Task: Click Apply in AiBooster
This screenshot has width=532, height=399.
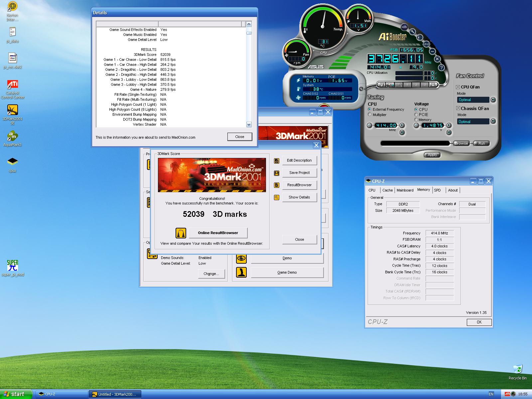Action: click(432, 155)
